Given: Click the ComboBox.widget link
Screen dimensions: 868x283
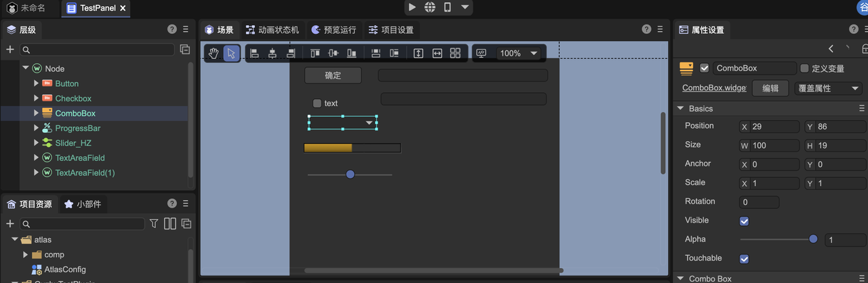Looking at the screenshot, I should click(x=714, y=88).
